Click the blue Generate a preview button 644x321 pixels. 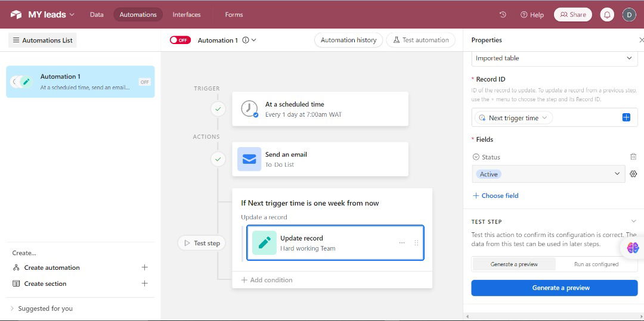[x=554, y=288]
